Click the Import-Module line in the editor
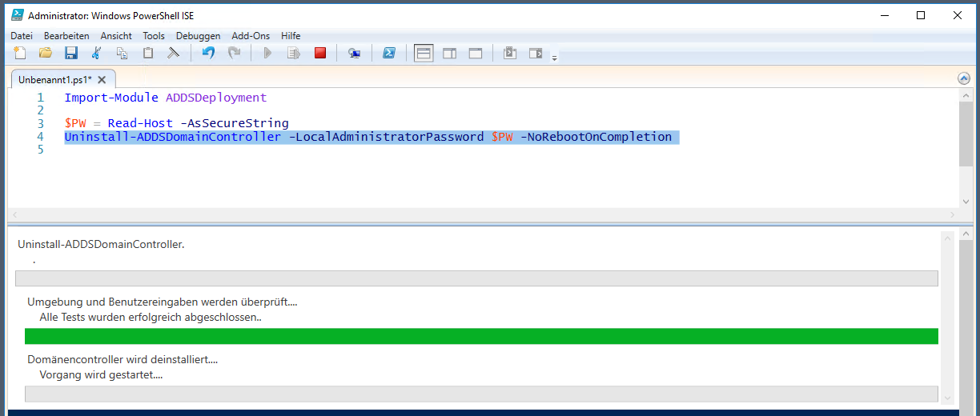 coord(166,98)
